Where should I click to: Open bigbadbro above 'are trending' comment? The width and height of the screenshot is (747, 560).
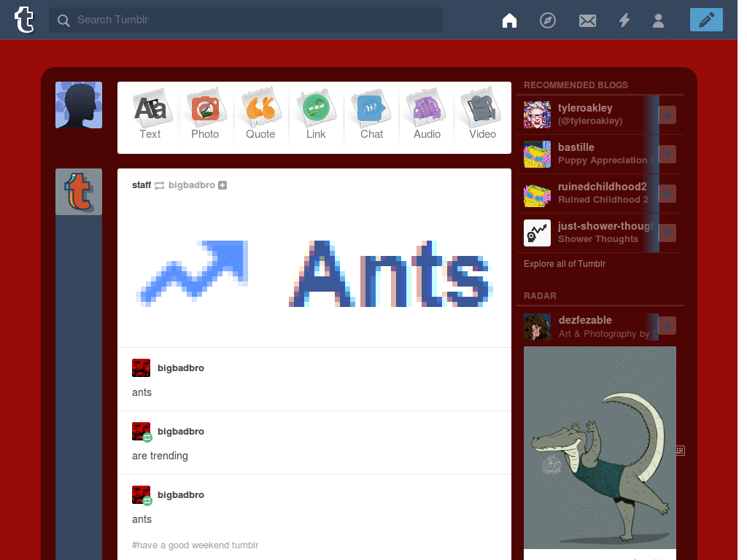[181, 431]
